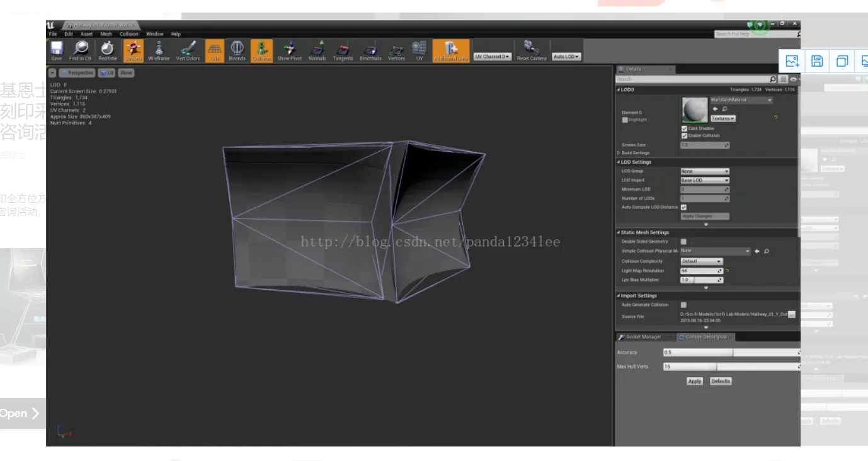Toggle Sockets display in toolbar

[x=134, y=50]
